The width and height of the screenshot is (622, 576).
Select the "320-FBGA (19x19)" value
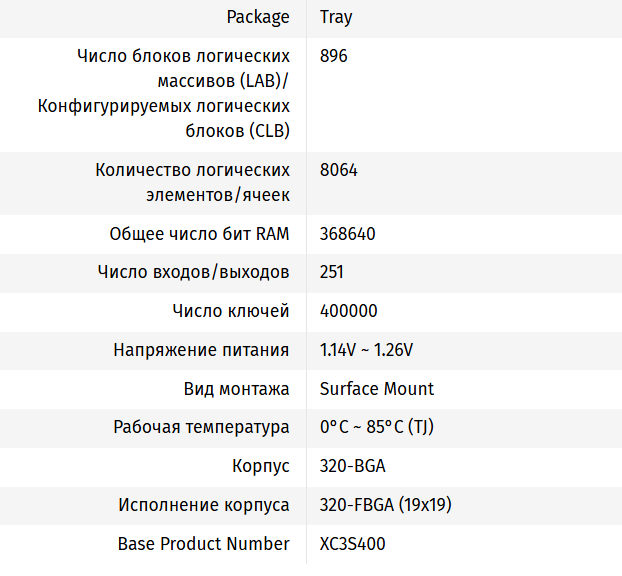386,505
